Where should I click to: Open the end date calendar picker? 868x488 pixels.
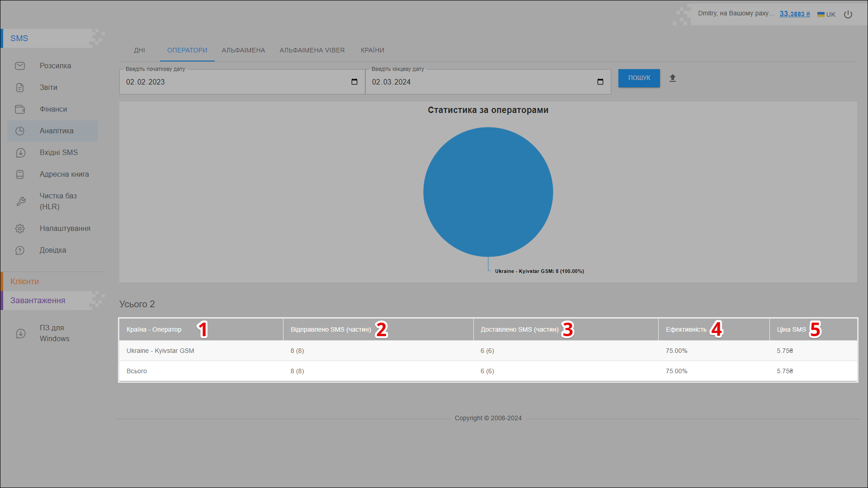pyautogui.click(x=600, y=82)
